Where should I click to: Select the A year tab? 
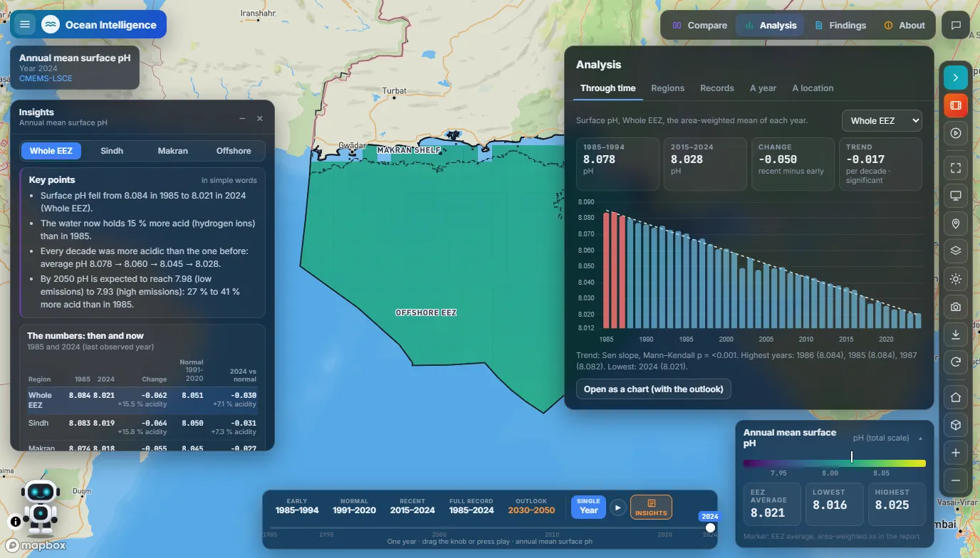point(763,88)
